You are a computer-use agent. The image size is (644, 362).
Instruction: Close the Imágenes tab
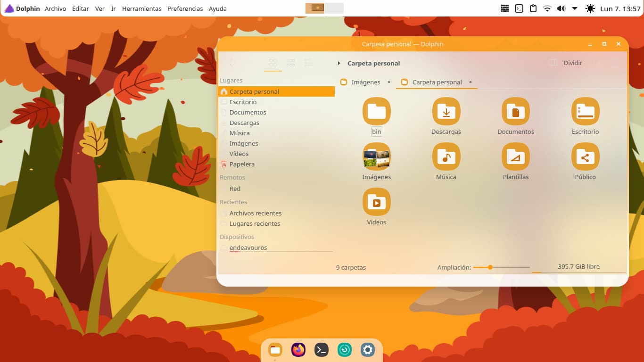[x=389, y=82]
